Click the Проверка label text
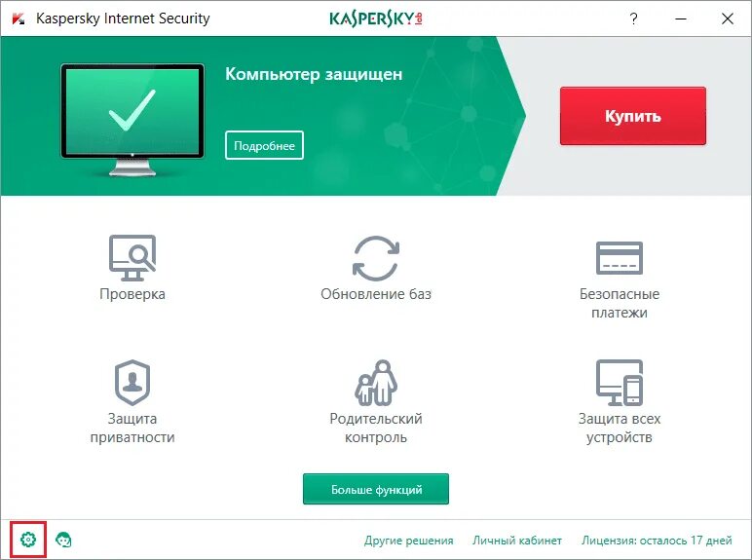This screenshot has width=752, height=560. [x=132, y=294]
